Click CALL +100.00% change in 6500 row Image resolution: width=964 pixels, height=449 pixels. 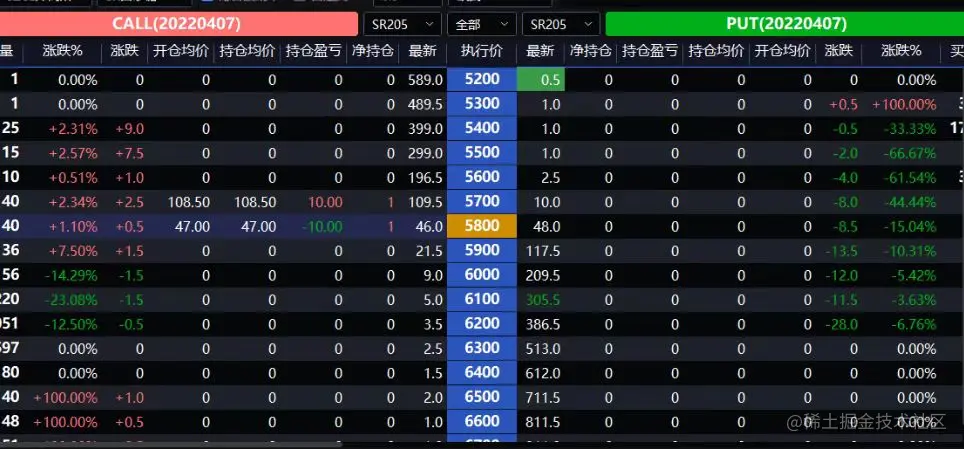(66, 397)
